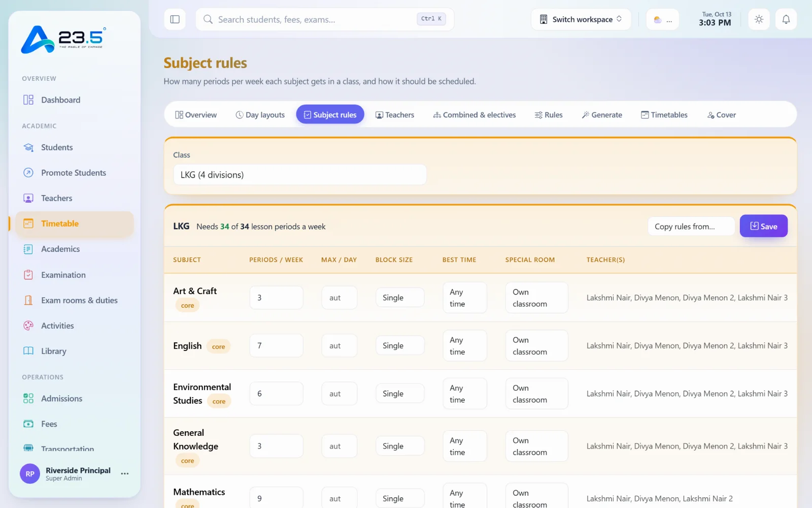Focus the search students field
This screenshot has height=508, width=812.
(x=325, y=19)
